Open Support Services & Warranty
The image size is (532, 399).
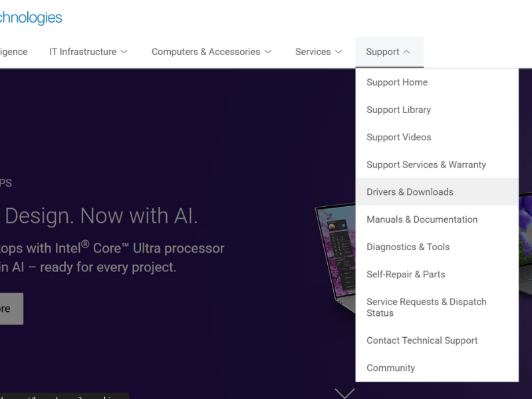click(x=426, y=164)
